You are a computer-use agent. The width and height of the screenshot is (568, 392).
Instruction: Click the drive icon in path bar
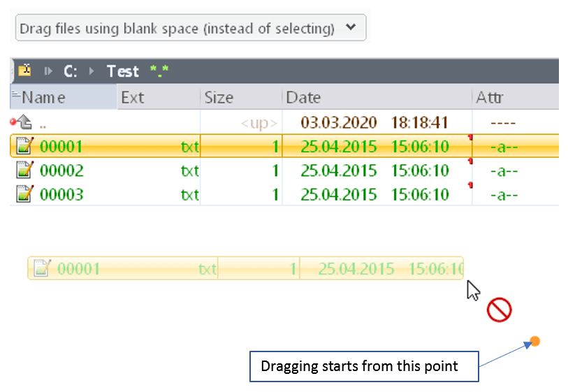25,71
